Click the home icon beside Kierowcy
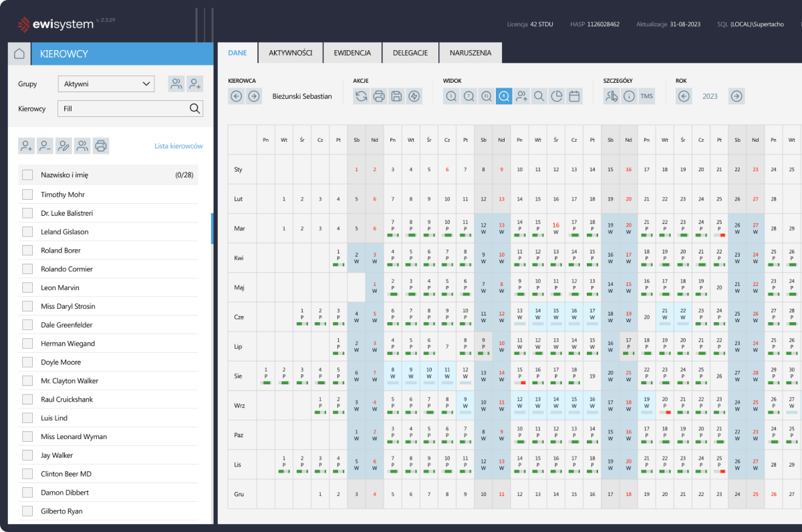The image size is (802, 532). [19, 54]
